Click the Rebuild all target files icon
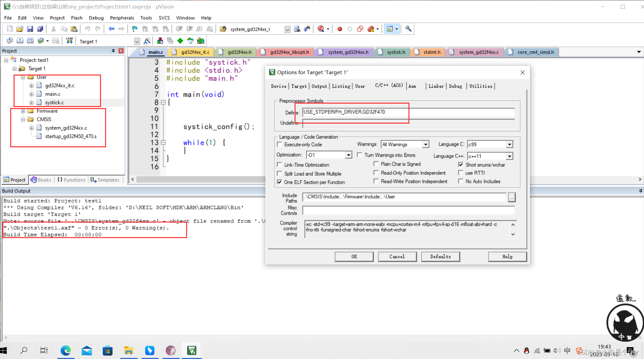Screen dimensions: 644x359 pyautogui.click(x=30, y=41)
